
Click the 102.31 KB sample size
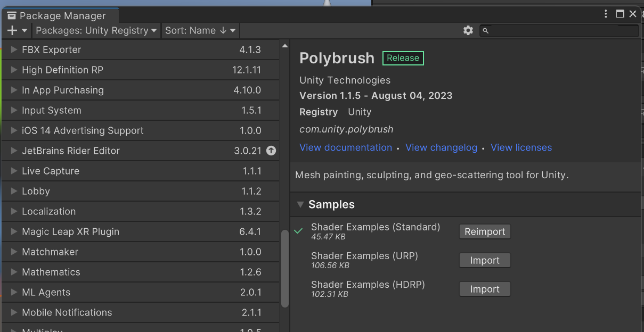[330, 294]
